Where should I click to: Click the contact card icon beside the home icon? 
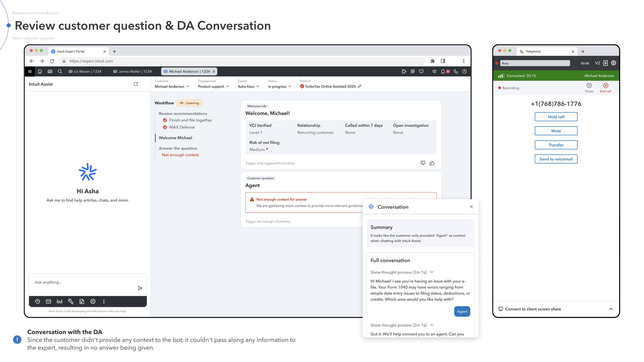[x=50, y=72]
